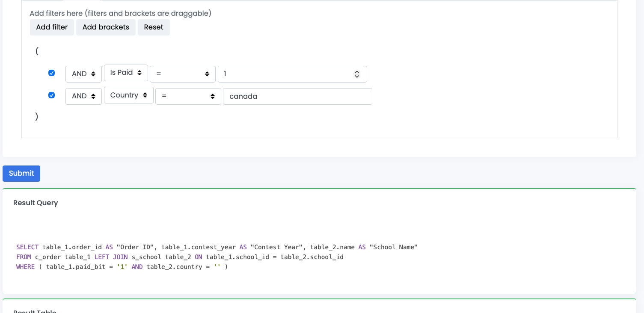Open the Is Paid field dropdown
The width and height of the screenshot is (644, 313).
(126, 73)
